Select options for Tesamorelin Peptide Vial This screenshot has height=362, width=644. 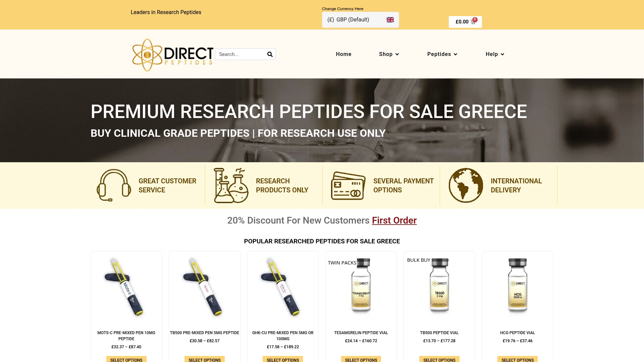pyautogui.click(x=361, y=360)
